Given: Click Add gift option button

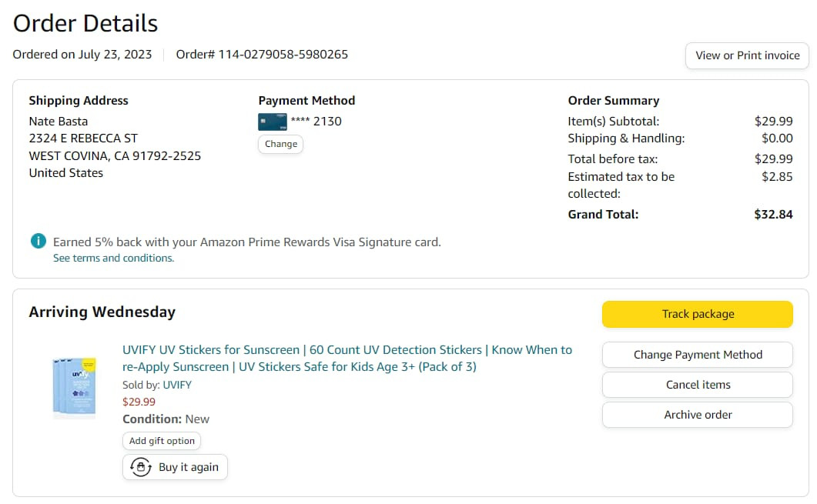Looking at the screenshot, I should coord(162,441).
